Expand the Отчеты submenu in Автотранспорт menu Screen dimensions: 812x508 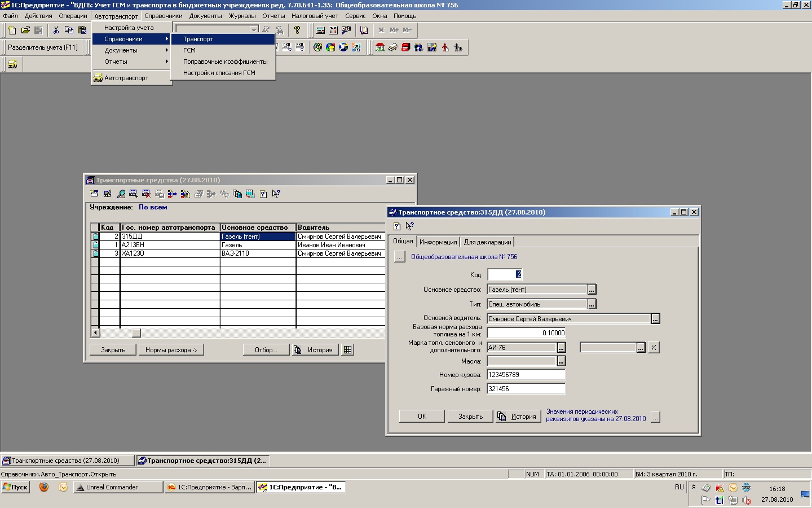click(x=132, y=62)
